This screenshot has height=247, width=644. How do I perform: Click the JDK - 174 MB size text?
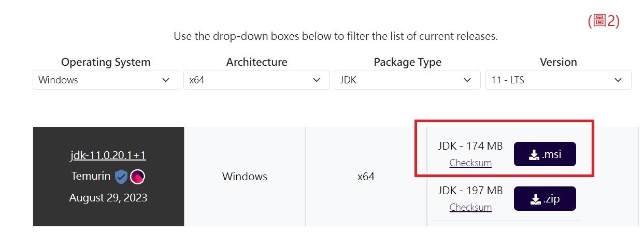tap(470, 147)
